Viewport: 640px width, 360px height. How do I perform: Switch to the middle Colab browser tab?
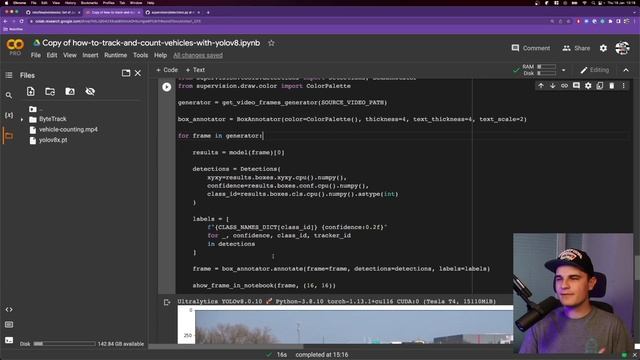pos(112,13)
